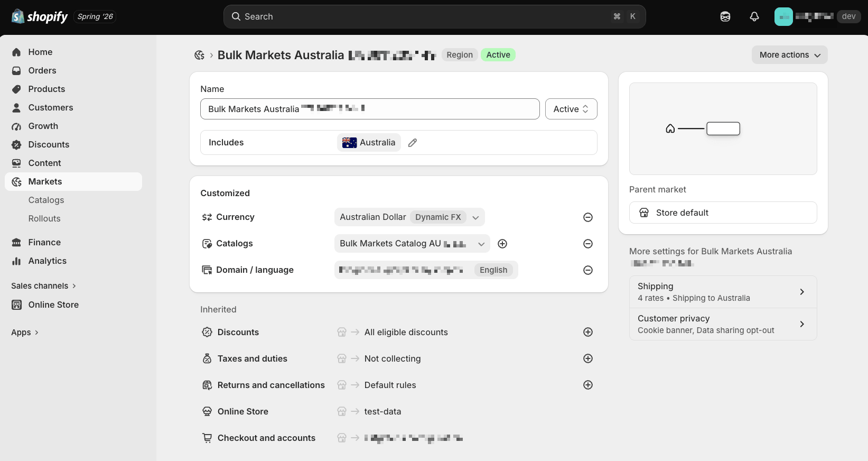
Task: Click the Domain / language row icon
Action: click(207, 270)
